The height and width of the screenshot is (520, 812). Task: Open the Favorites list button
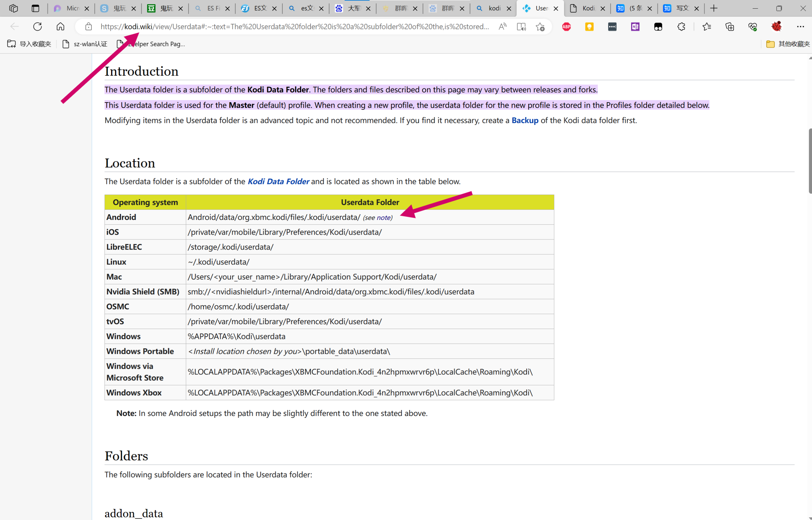coord(706,27)
